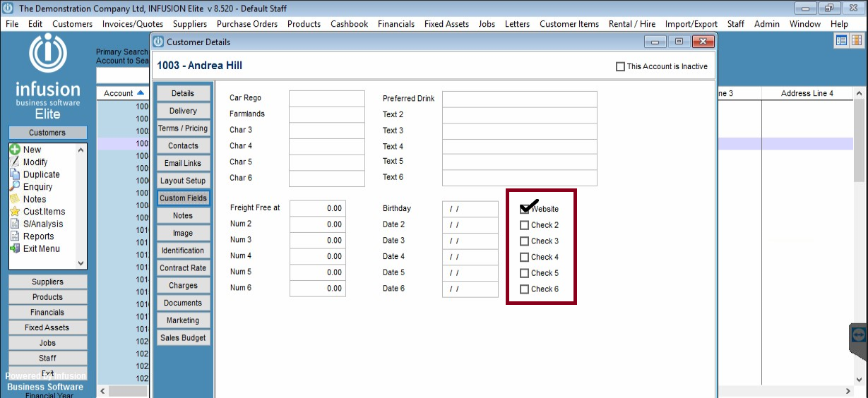
Task: Click the yellow Notes icon in menu
Action: (15, 199)
